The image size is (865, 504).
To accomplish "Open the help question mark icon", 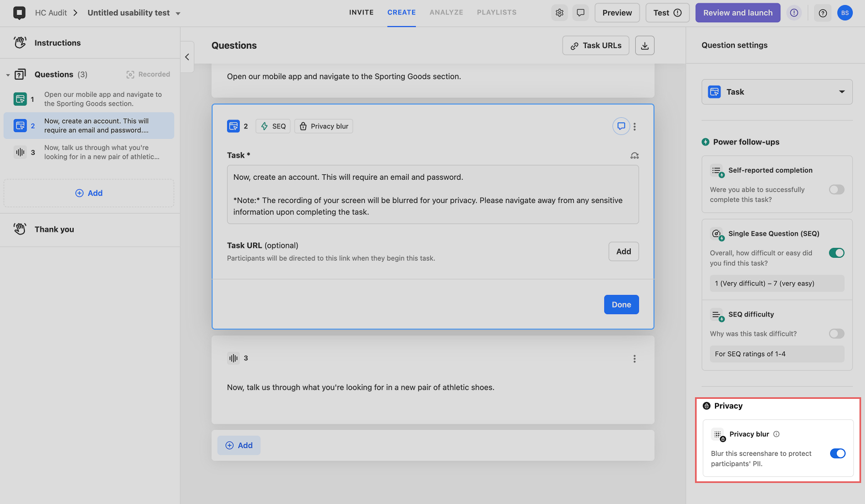I will pos(823,13).
